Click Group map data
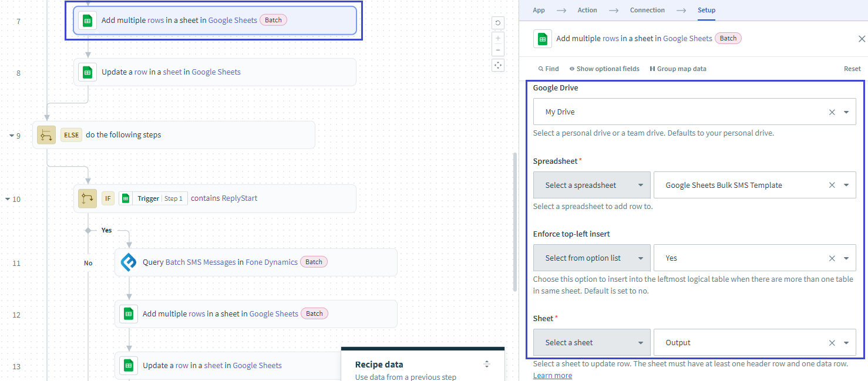Screen dimensions: 868x381 click(678, 69)
